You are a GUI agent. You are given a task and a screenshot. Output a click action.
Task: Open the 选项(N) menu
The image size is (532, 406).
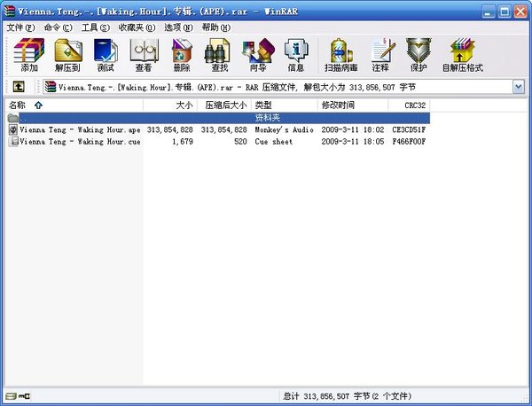[178, 27]
